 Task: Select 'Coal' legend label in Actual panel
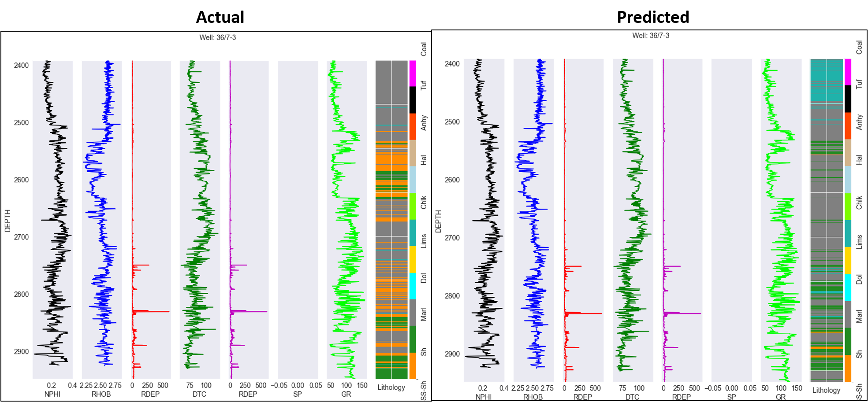pos(424,49)
